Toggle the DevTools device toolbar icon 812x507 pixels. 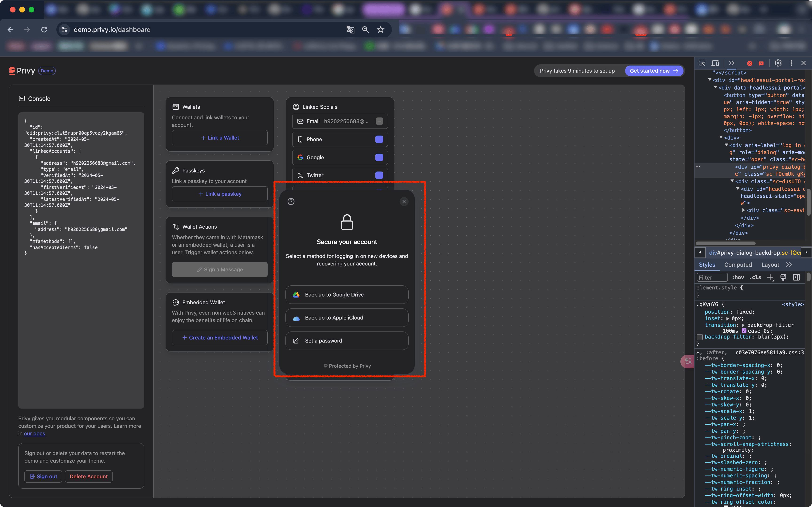coord(715,63)
